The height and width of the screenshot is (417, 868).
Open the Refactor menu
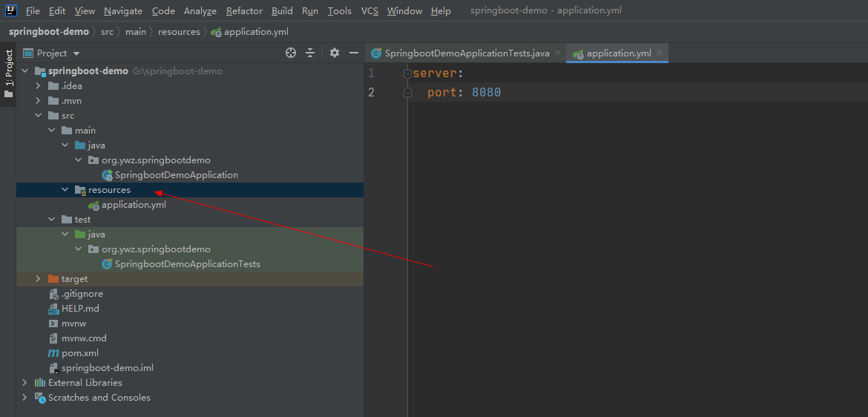tap(246, 11)
